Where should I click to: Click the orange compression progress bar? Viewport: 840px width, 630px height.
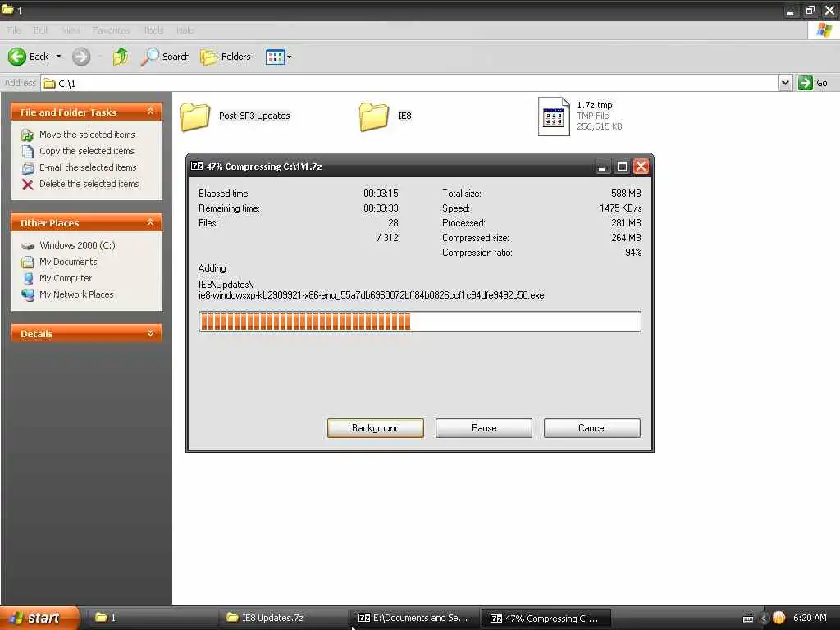(419, 322)
